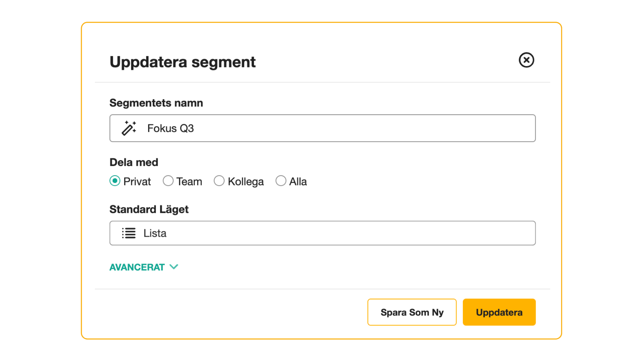This screenshot has height=362, width=644.
Task: Click the Uppdatera button
Action: pyautogui.click(x=499, y=312)
